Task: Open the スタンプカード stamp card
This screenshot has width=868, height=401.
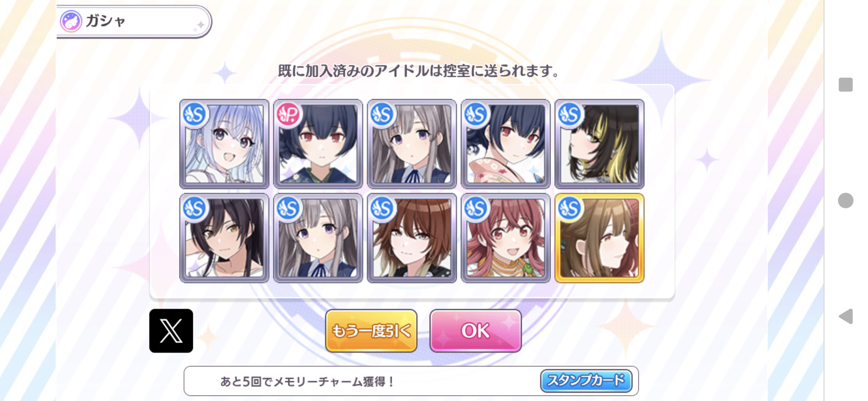Action: [586, 381]
